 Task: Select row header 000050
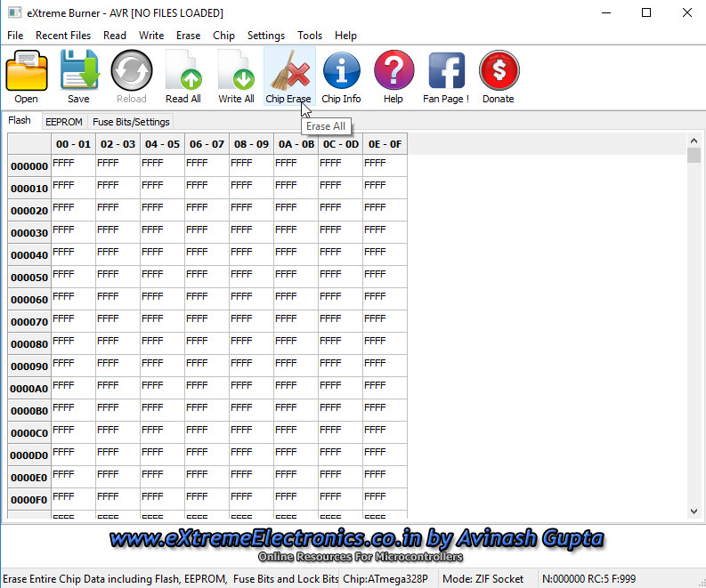pyautogui.click(x=29, y=278)
